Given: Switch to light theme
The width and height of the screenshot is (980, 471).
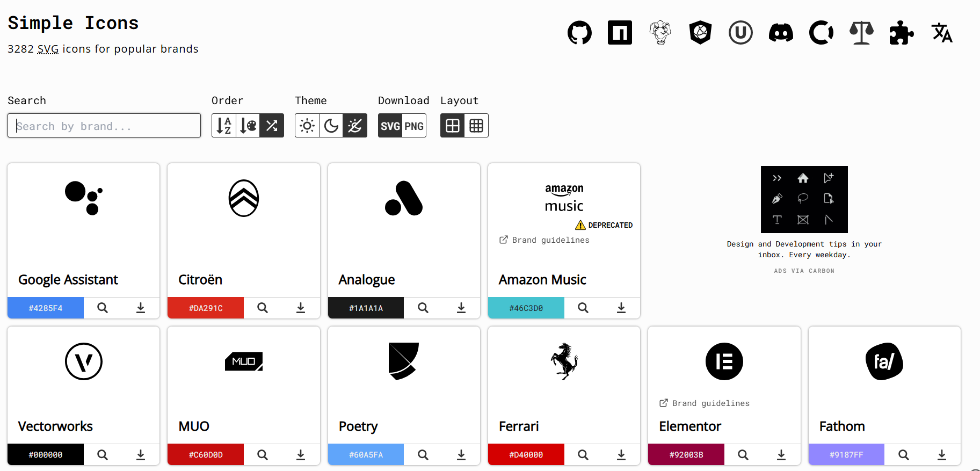Looking at the screenshot, I should [307, 126].
